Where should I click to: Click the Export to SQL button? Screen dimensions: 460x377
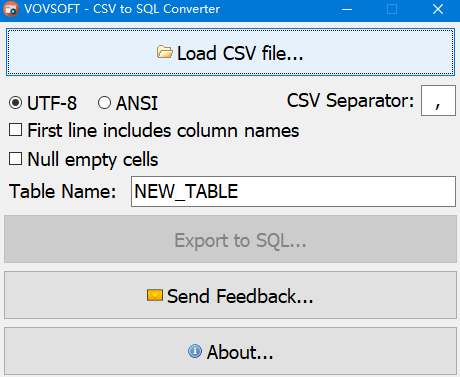click(x=230, y=239)
